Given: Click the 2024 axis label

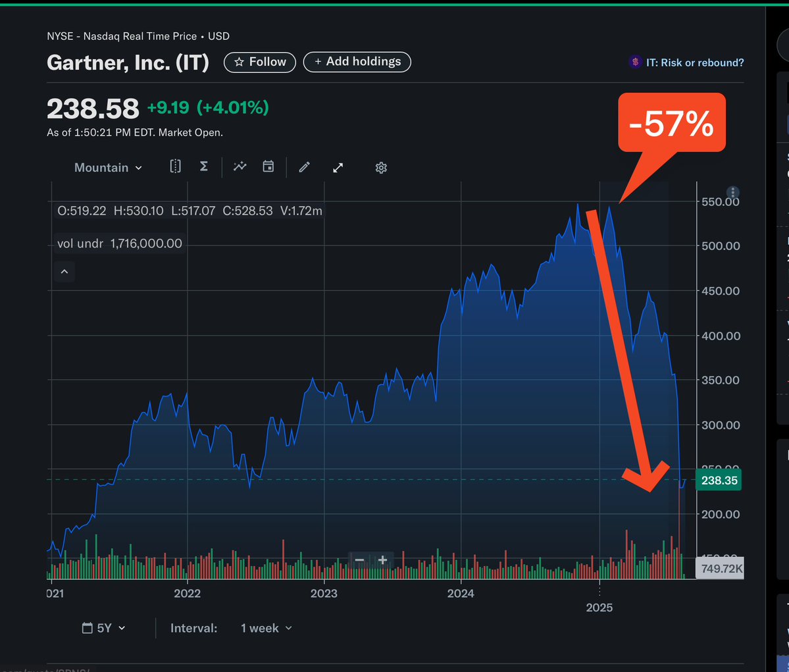Looking at the screenshot, I should click(461, 594).
